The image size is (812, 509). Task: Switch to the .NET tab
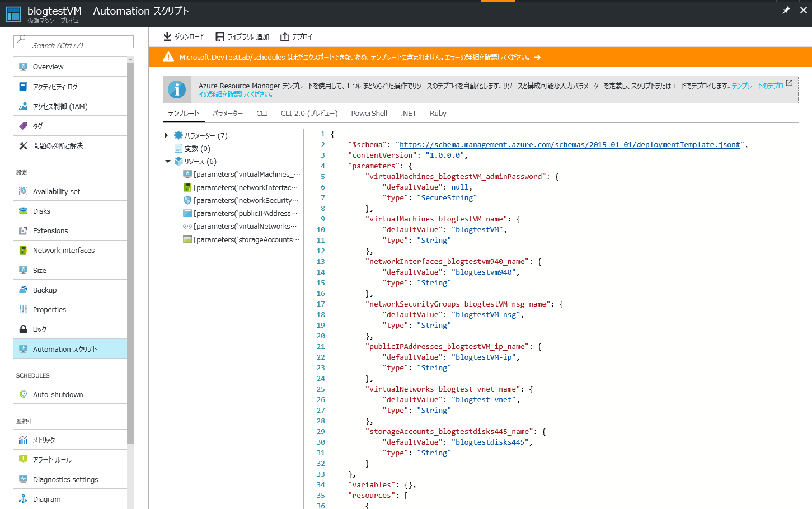(x=409, y=113)
